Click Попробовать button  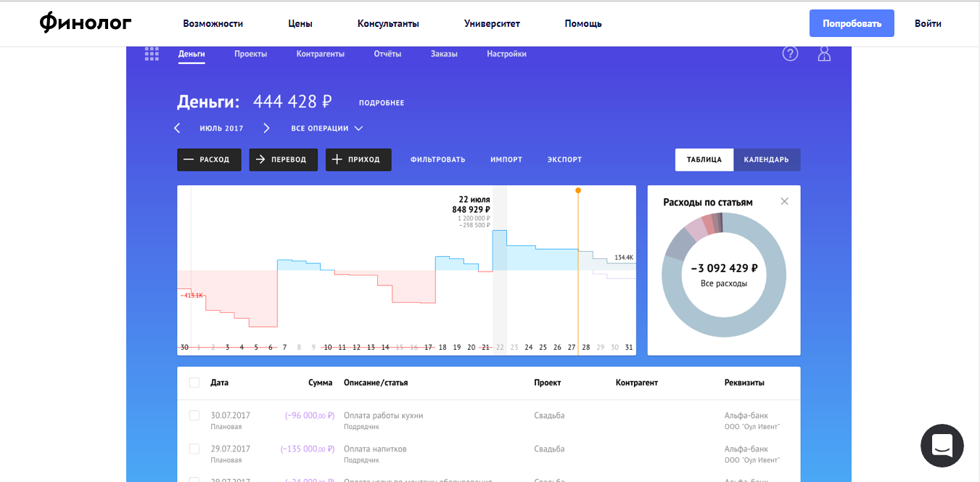[852, 23]
